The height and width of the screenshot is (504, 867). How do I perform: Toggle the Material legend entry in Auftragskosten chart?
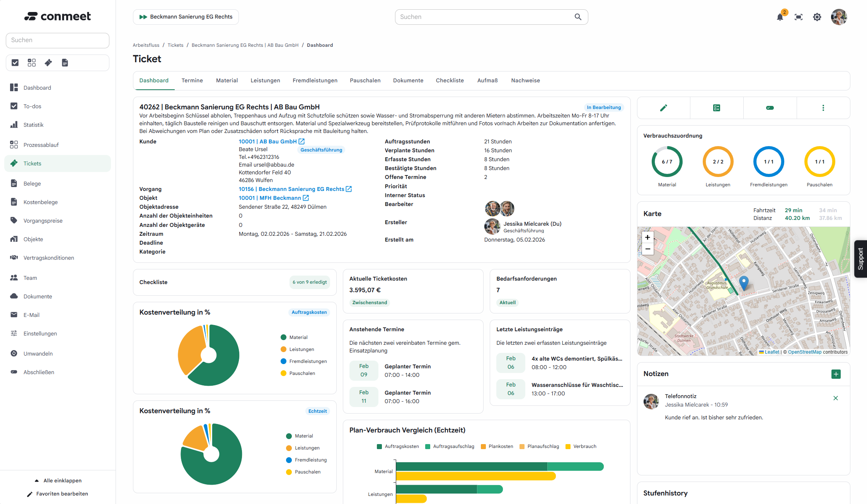[298, 337]
